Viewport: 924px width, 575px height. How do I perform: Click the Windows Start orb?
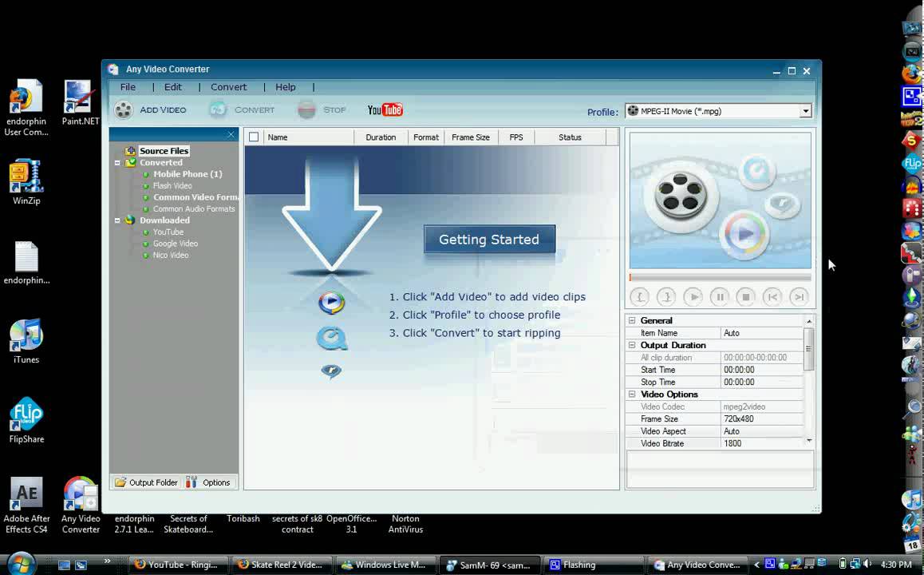coord(22,563)
